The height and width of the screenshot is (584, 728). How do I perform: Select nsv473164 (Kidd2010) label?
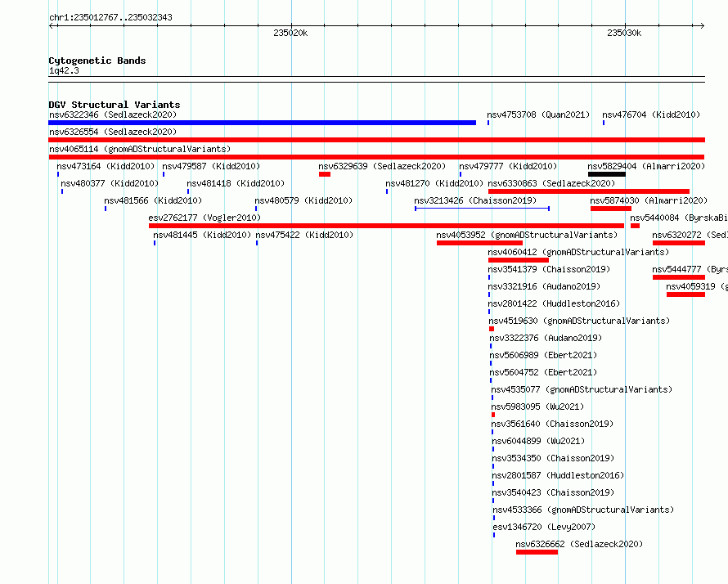[106, 166]
